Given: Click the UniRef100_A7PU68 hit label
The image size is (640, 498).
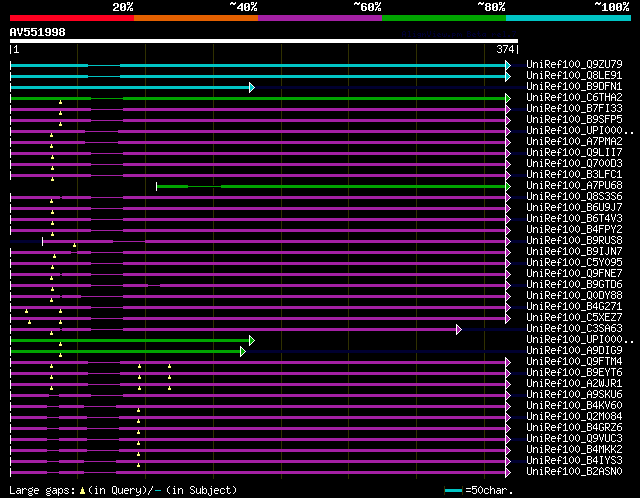Looking at the screenshot, I should pyautogui.click(x=574, y=186).
